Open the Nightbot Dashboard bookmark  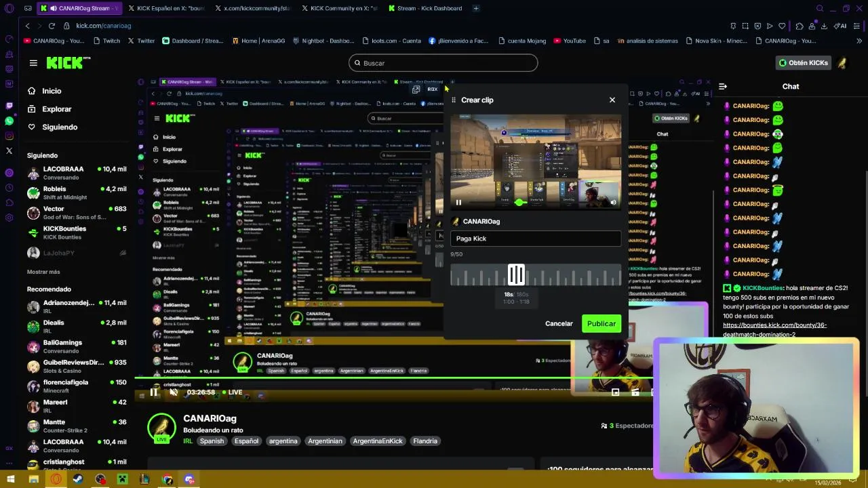click(323, 41)
